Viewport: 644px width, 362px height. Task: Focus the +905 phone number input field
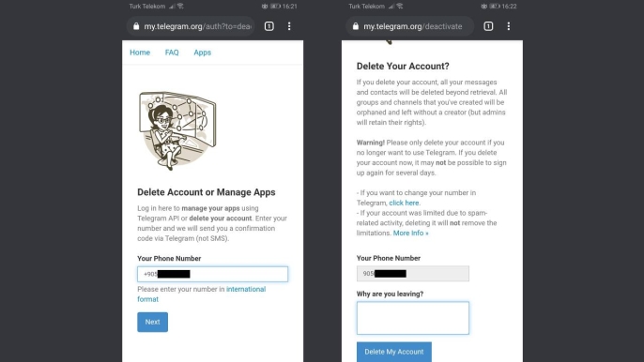(x=212, y=274)
